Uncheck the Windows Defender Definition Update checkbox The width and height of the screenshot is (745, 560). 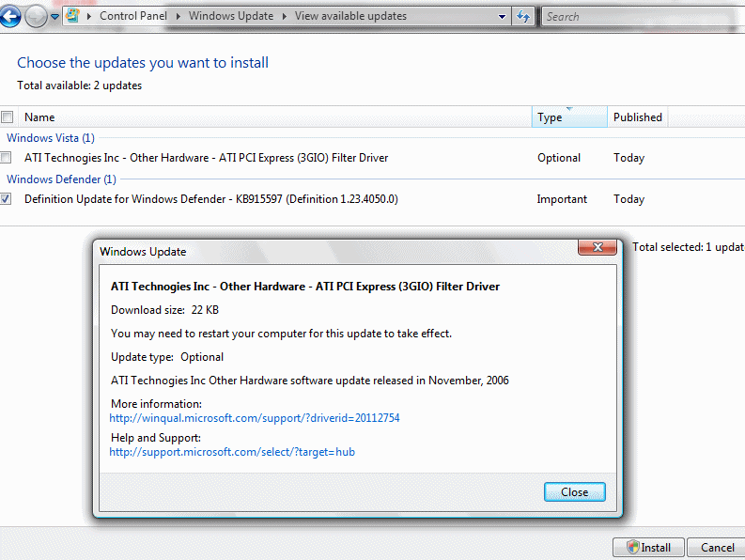click(x=8, y=199)
